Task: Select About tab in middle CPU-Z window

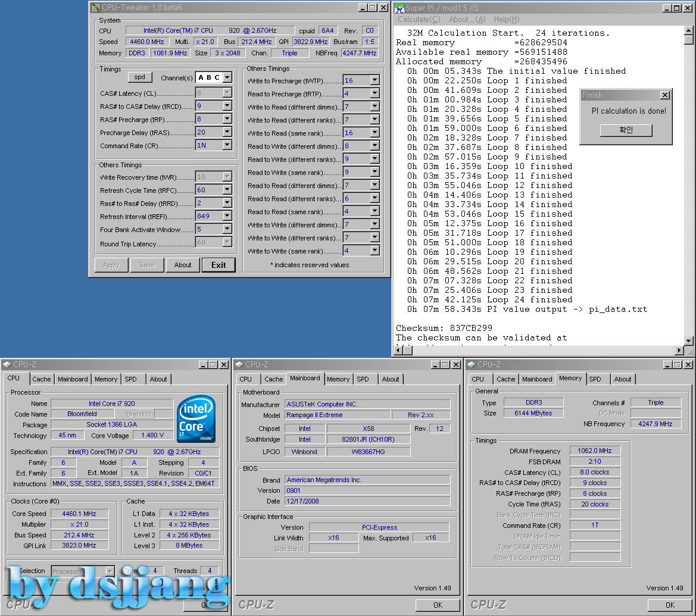Action: coord(391,379)
